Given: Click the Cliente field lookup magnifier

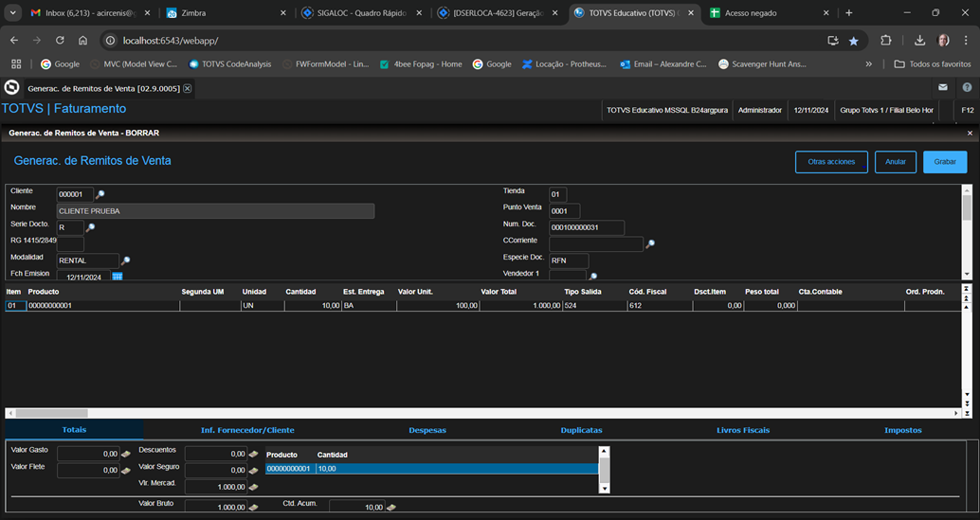Looking at the screenshot, I should click(x=100, y=194).
